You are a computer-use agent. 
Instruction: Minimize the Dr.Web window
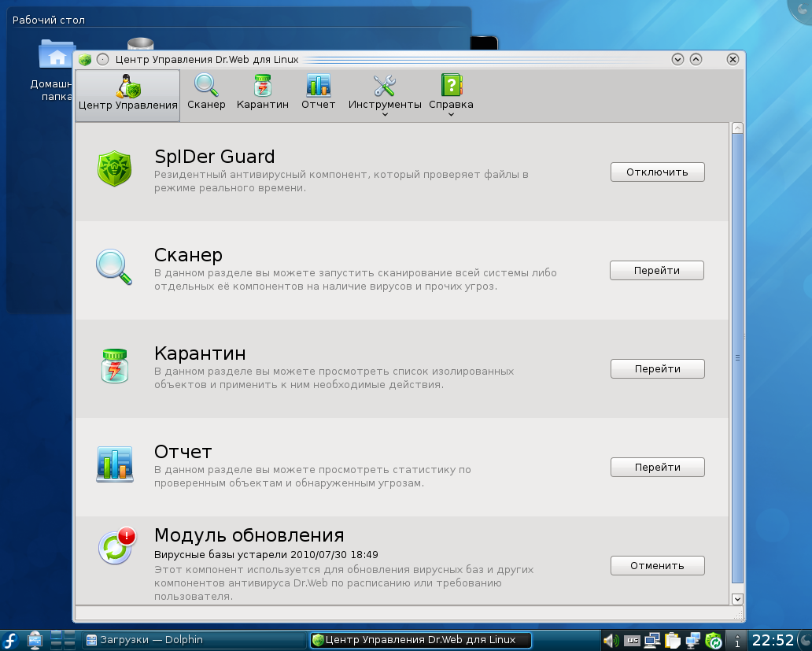tap(677, 60)
